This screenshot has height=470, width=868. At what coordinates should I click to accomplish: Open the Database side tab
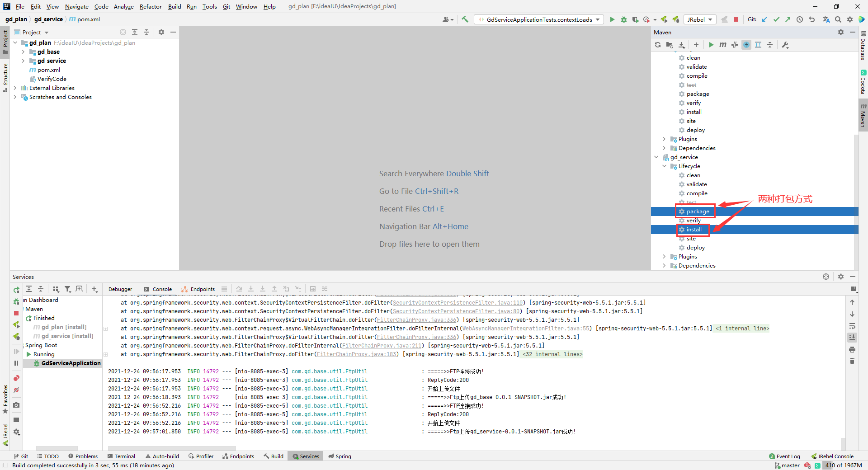[x=863, y=45]
